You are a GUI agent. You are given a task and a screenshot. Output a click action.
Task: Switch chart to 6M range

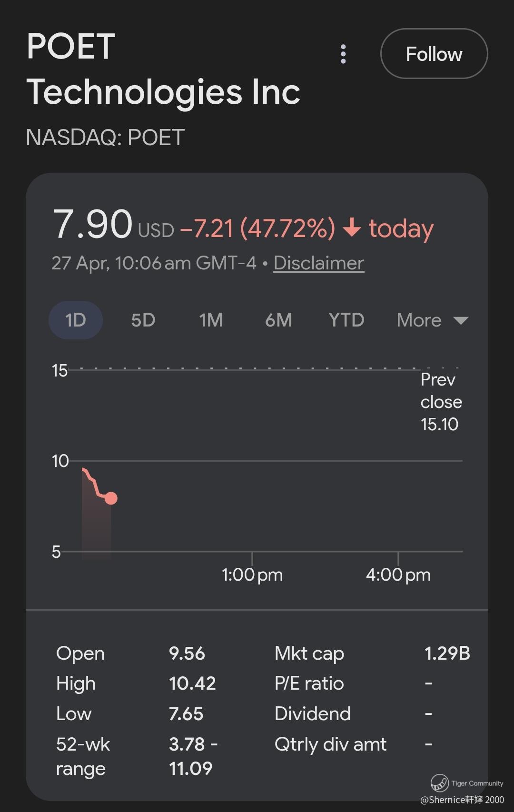click(278, 320)
